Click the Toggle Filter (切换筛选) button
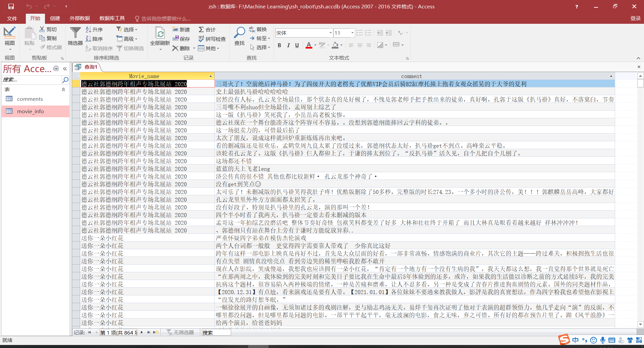This screenshot has height=348, width=644. coord(130,48)
